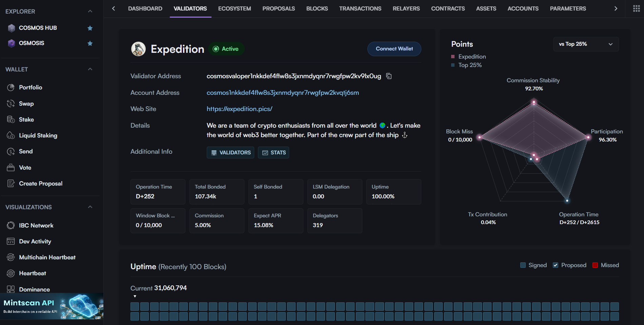Switch to the Blocks tab

[317, 8]
